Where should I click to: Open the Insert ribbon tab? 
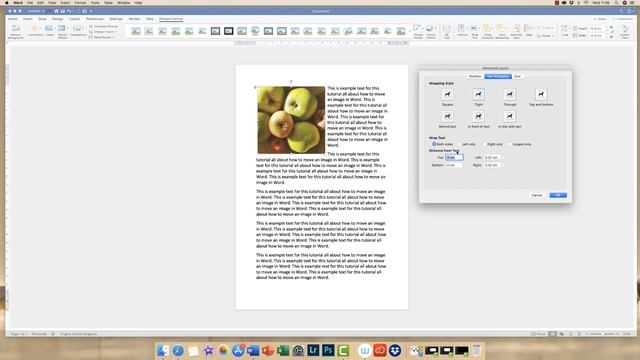tap(27, 19)
